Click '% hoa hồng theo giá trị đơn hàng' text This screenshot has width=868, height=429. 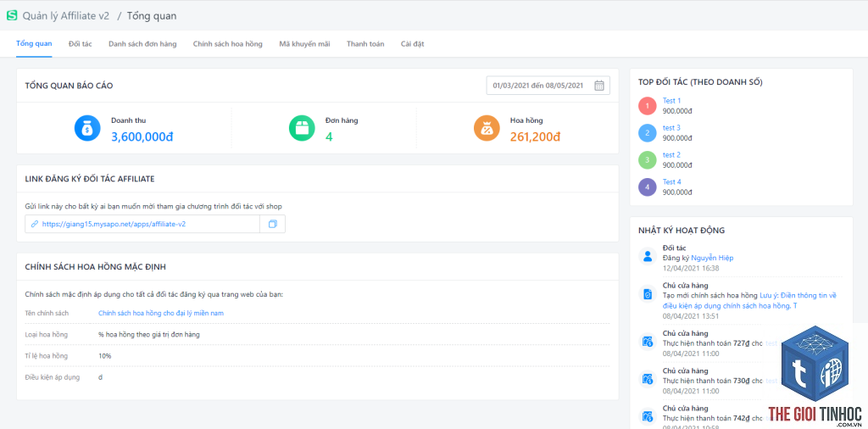[149, 335]
